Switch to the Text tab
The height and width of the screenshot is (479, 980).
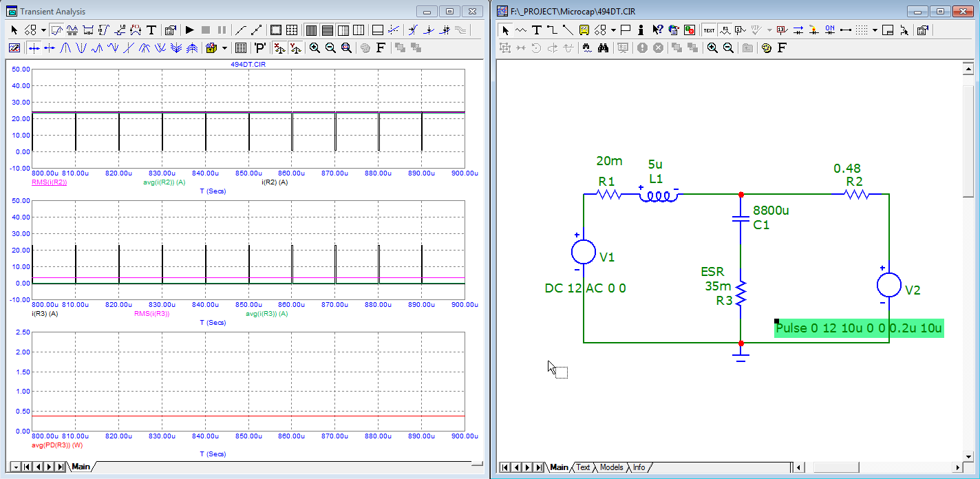(x=583, y=467)
